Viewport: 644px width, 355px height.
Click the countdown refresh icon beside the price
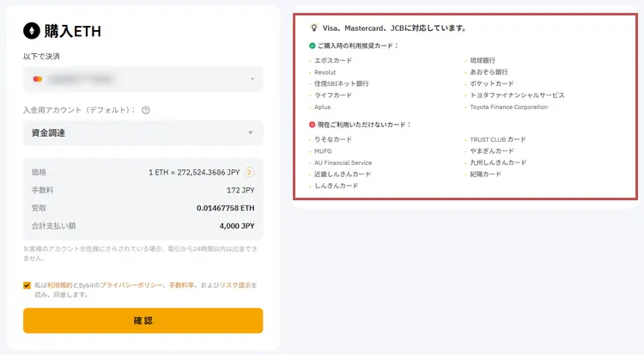tap(249, 173)
